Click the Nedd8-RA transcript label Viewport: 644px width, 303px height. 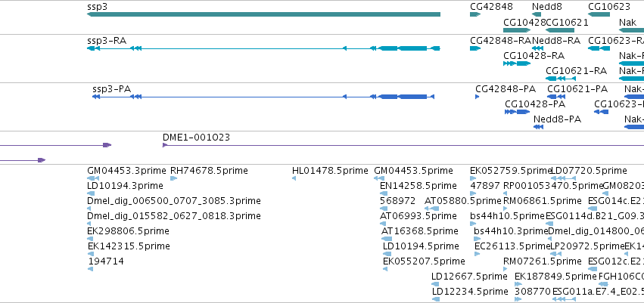pos(556,41)
